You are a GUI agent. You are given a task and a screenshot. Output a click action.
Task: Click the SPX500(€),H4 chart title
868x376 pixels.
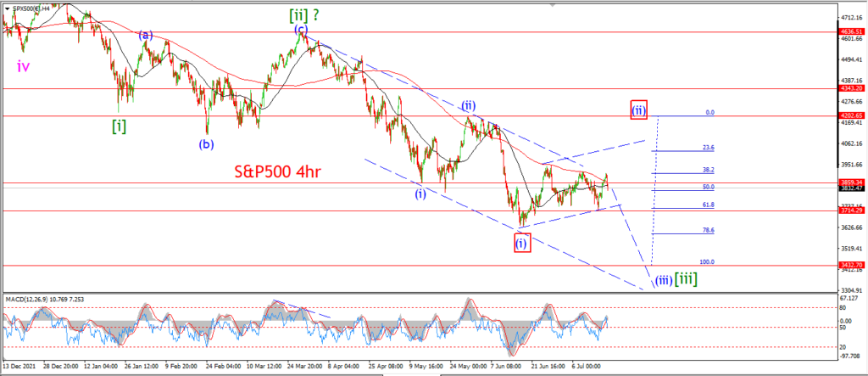pos(30,8)
